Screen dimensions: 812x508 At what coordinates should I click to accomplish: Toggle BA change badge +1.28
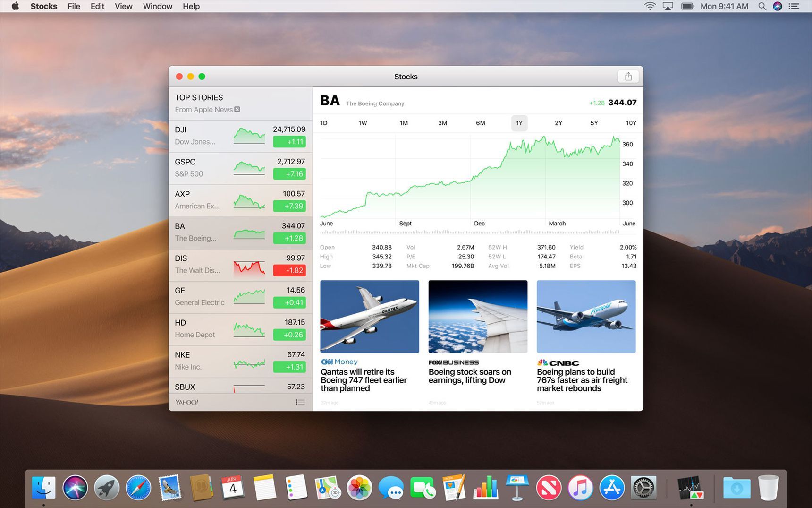click(x=289, y=238)
